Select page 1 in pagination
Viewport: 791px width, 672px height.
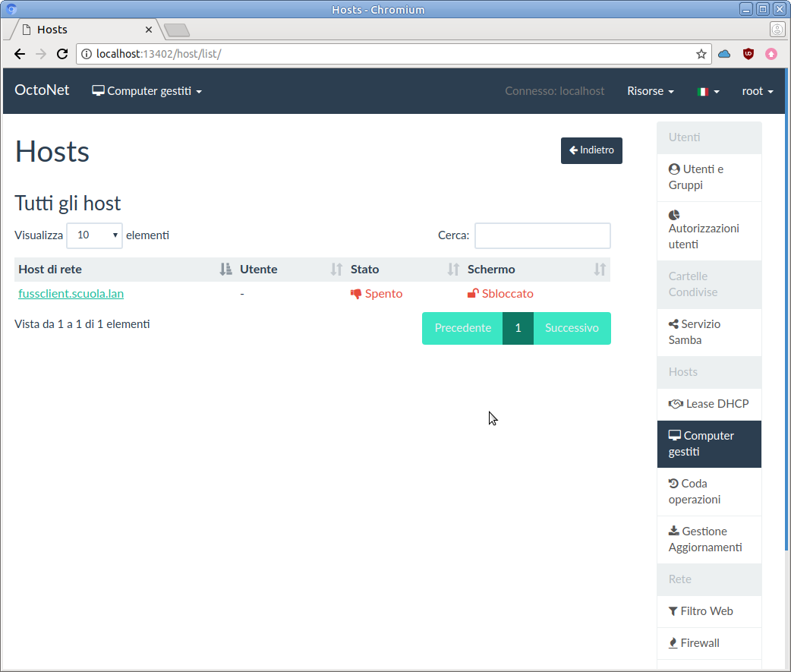click(518, 328)
